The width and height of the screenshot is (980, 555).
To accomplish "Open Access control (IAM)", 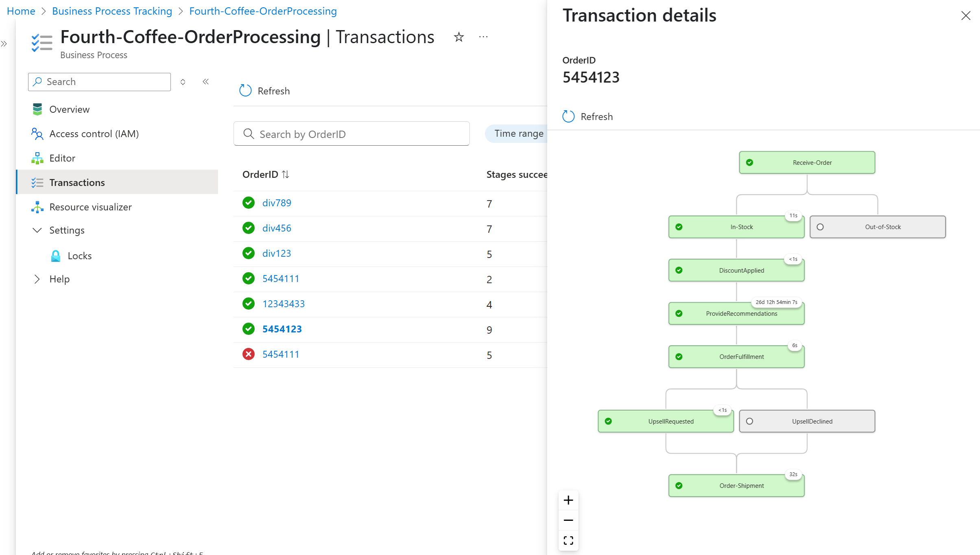I will point(94,133).
